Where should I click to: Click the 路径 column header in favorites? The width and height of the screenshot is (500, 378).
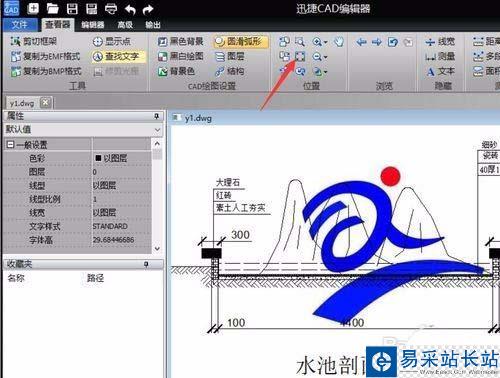[x=95, y=278]
